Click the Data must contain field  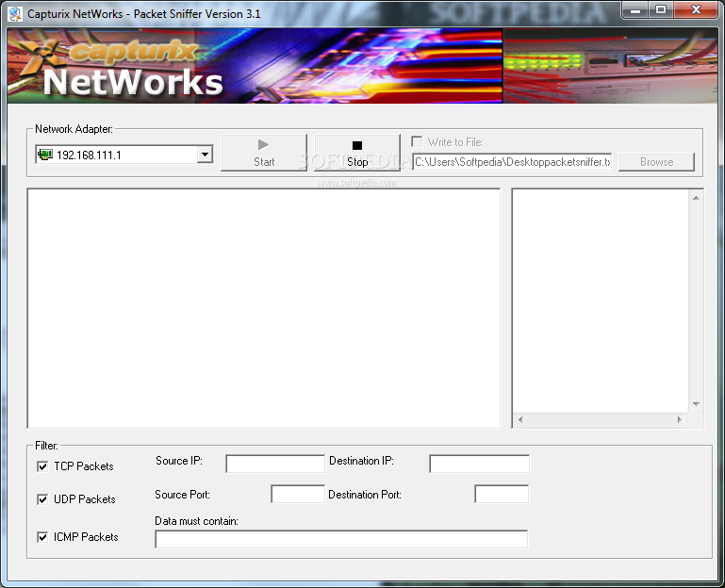click(x=341, y=539)
